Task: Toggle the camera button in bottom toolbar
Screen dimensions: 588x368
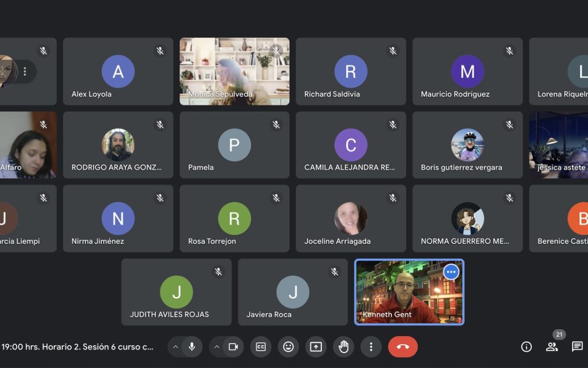Action: (x=233, y=347)
